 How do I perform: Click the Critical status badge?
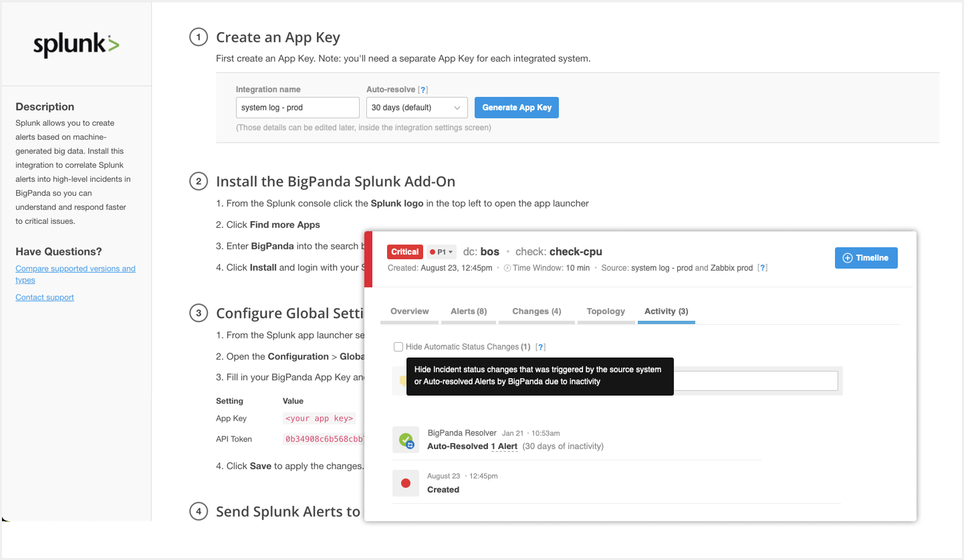(405, 252)
